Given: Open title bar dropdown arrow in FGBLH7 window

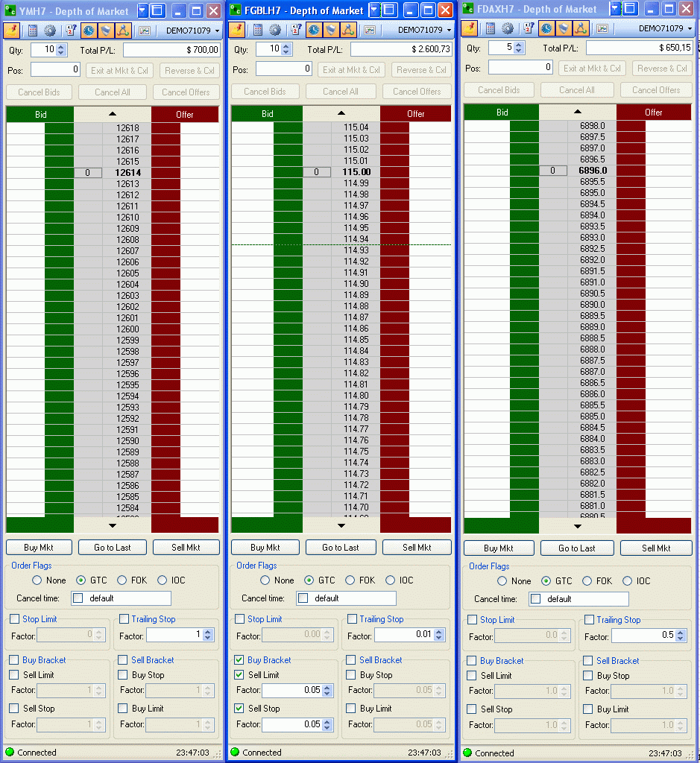Looking at the screenshot, I should [374, 10].
